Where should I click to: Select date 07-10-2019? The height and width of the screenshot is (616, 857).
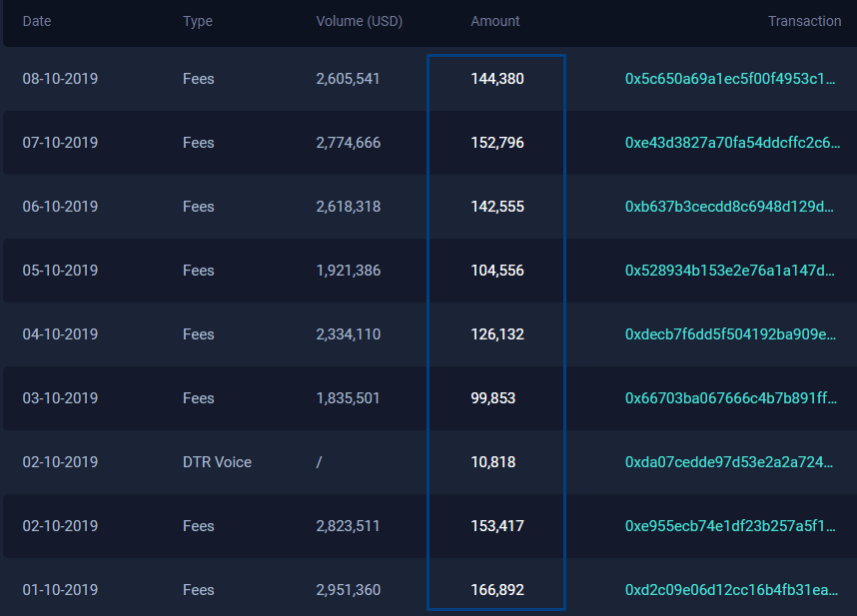coord(60,143)
